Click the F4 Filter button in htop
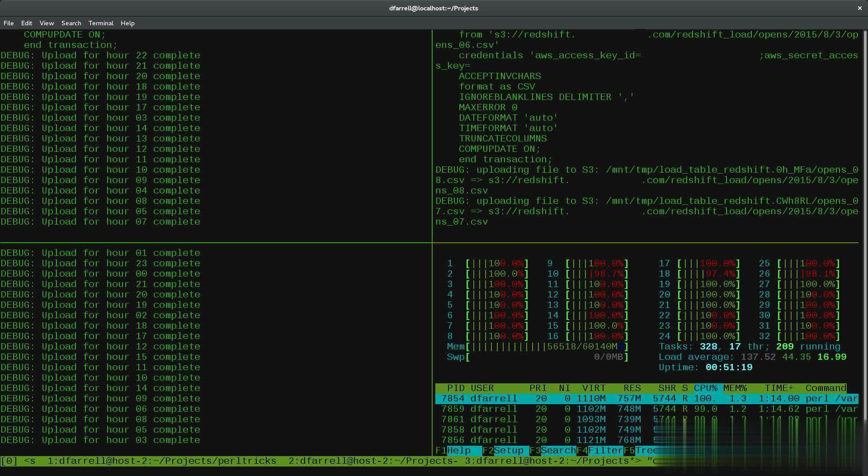Viewport: 868px width, 476px height. click(x=599, y=451)
